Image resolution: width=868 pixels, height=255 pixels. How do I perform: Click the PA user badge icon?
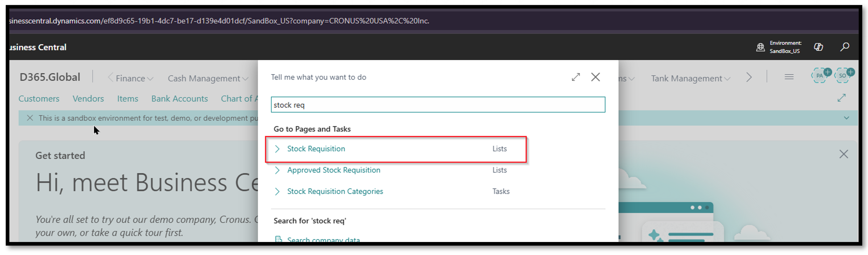[820, 76]
